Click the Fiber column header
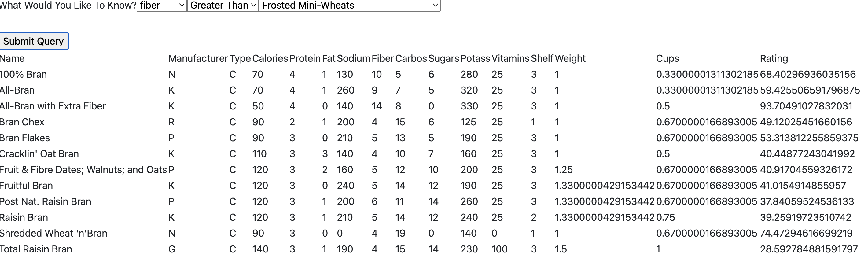Screen dimensions: 868x258 [382, 59]
